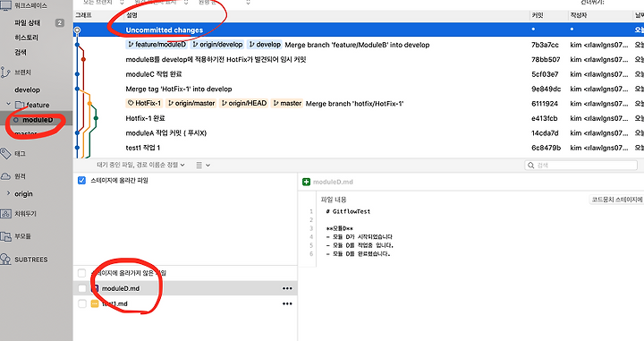Image resolution: width=644 pixels, height=341 pixels.
Task: Click the green added icon in diff header
Action: click(306, 182)
